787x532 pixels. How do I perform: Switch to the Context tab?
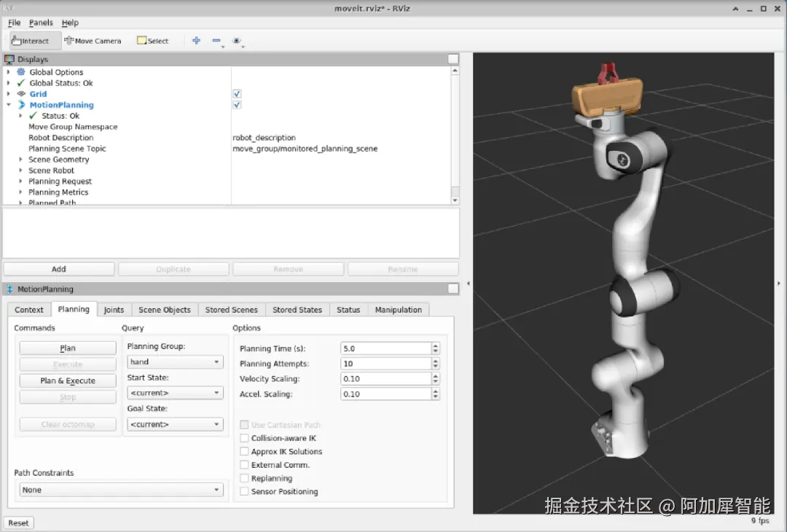[x=29, y=310]
